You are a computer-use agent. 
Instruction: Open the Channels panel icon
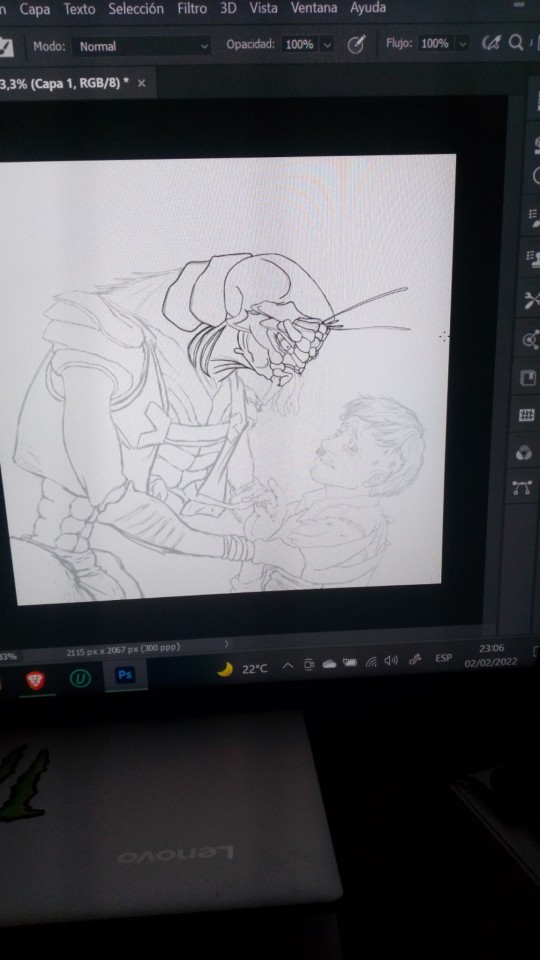coord(523,452)
